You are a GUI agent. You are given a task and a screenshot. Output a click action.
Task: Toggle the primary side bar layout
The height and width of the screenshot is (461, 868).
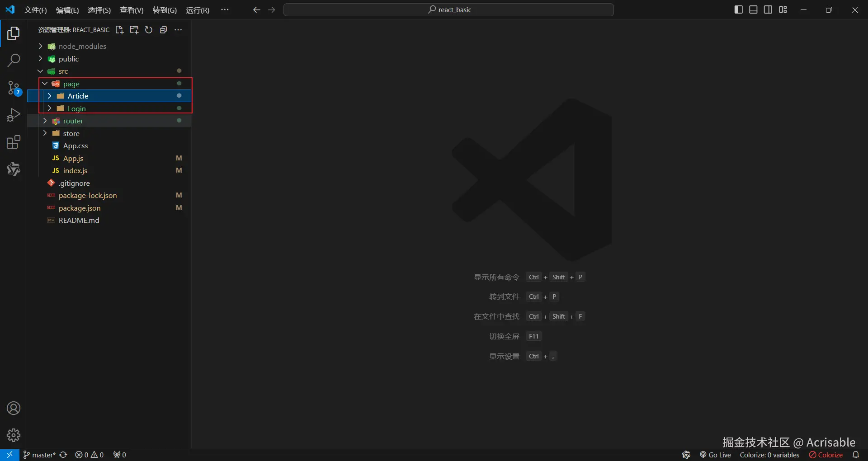pos(739,10)
